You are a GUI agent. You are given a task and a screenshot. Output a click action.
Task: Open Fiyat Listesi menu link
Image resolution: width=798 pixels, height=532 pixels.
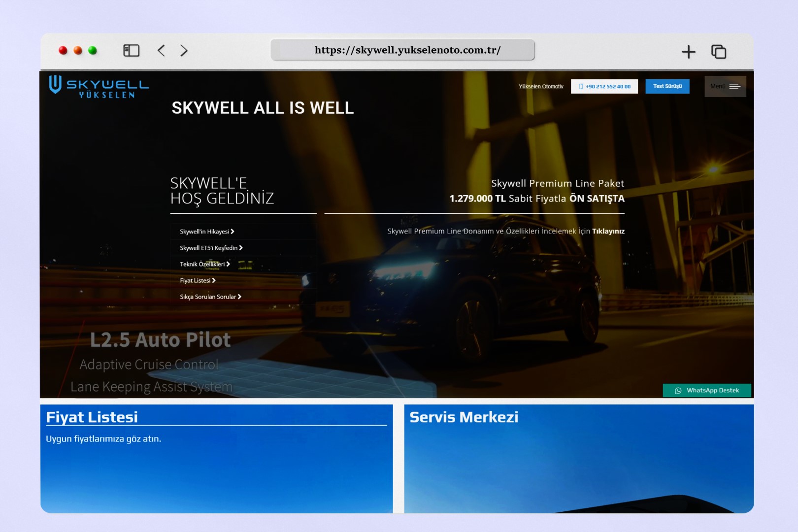click(198, 280)
